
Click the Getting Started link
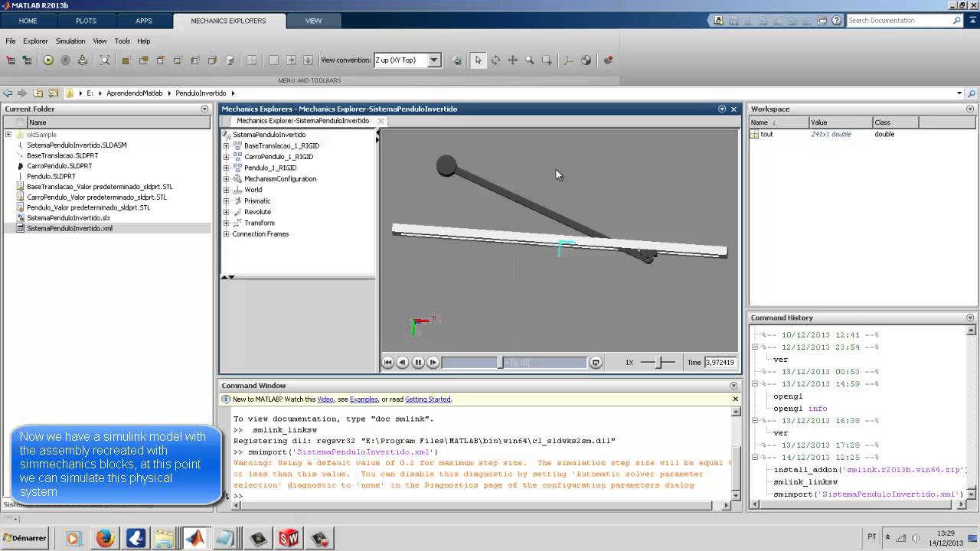point(428,399)
